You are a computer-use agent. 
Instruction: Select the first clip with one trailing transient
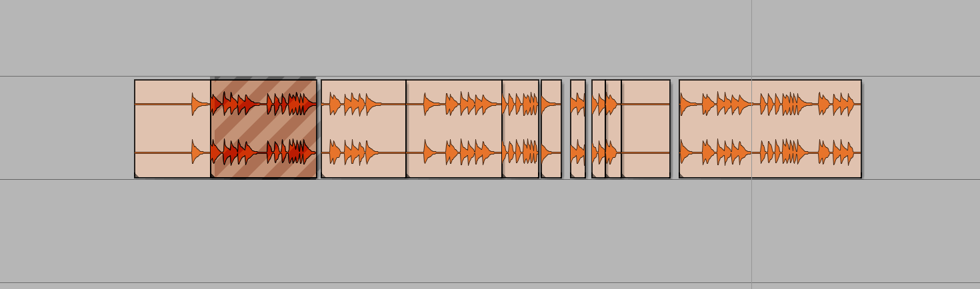173,129
